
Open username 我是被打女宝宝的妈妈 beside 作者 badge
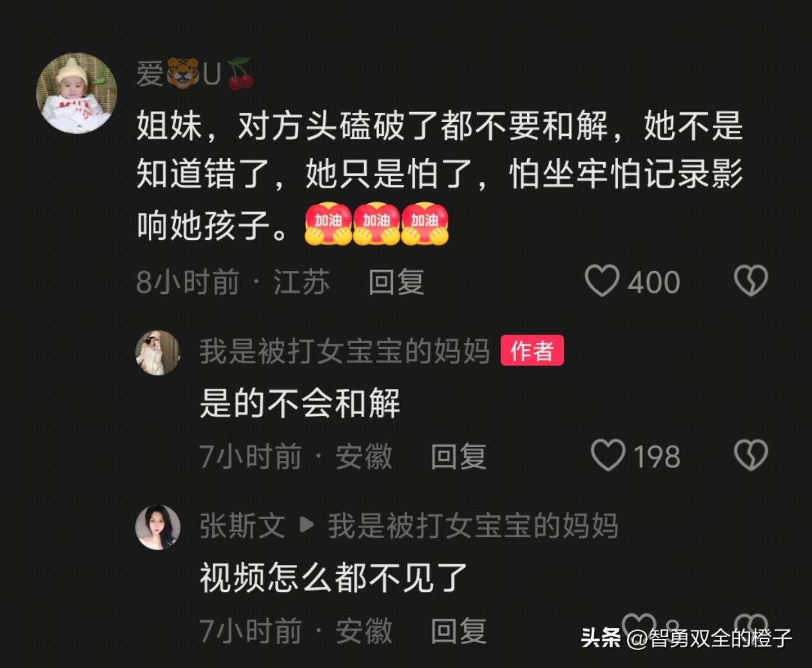tap(345, 351)
